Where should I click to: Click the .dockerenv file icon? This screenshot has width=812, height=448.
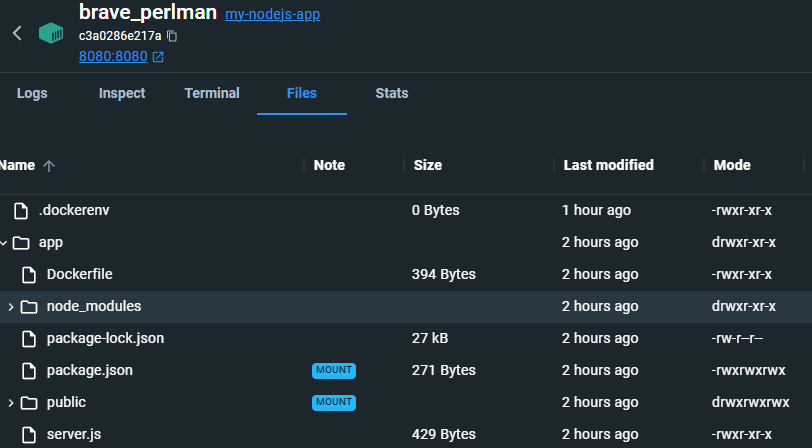click(x=21, y=211)
